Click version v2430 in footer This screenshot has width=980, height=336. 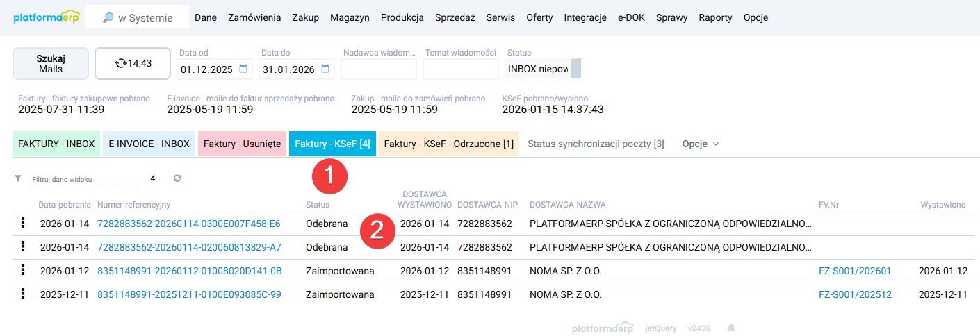[x=699, y=328]
